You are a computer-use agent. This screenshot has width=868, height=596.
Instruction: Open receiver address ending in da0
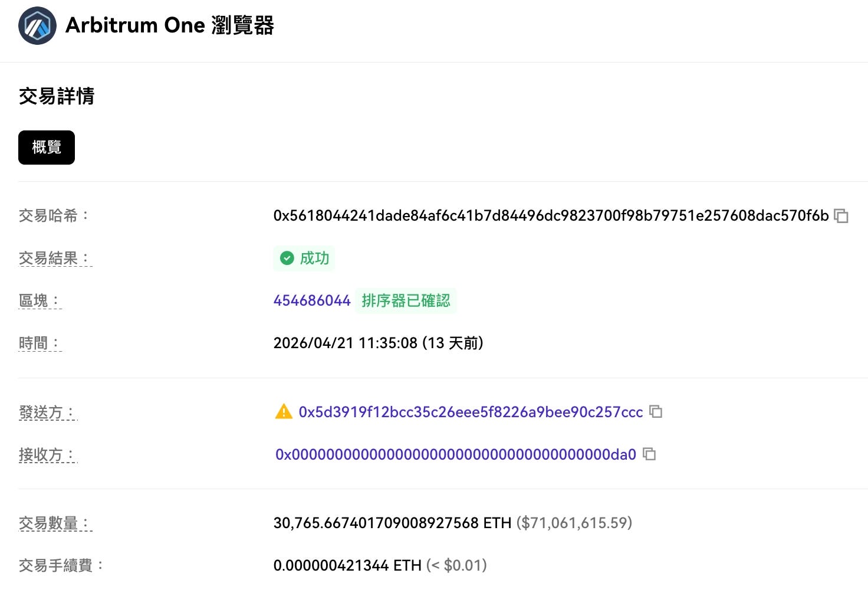[x=456, y=454]
